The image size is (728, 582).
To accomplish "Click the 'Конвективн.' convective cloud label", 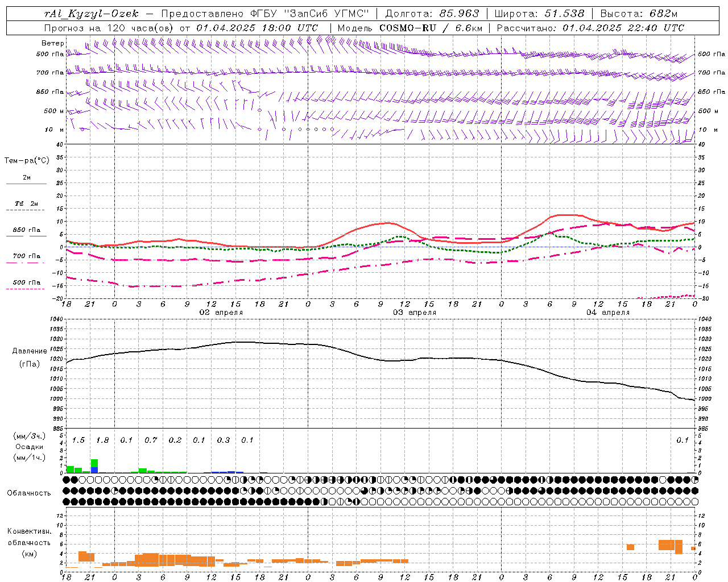I will (x=30, y=531).
